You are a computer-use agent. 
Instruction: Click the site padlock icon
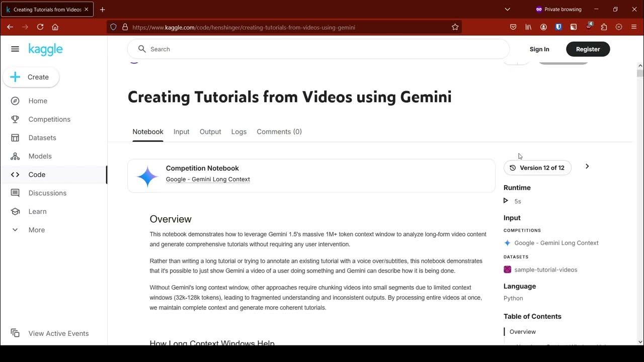pyautogui.click(x=125, y=27)
